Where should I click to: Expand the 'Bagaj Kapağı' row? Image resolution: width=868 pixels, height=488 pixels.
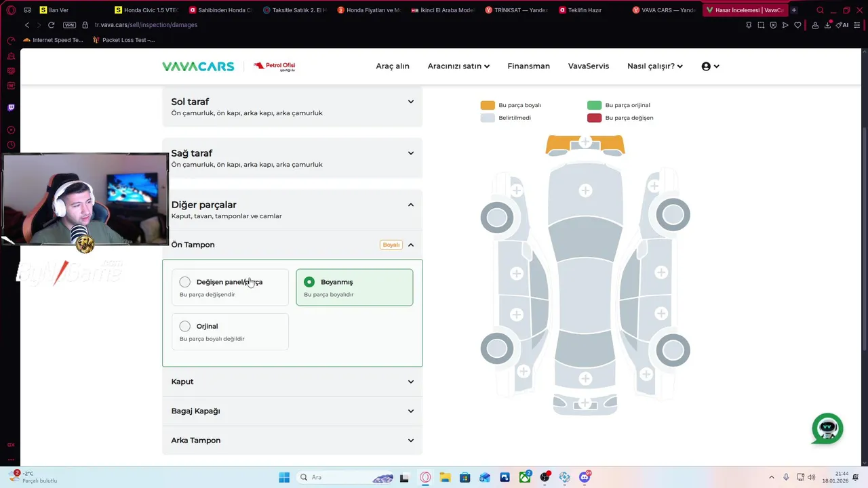pyautogui.click(x=292, y=411)
